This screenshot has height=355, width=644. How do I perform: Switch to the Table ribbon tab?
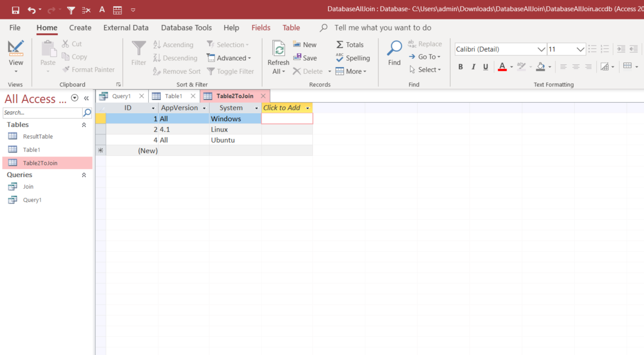tap(291, 28)
